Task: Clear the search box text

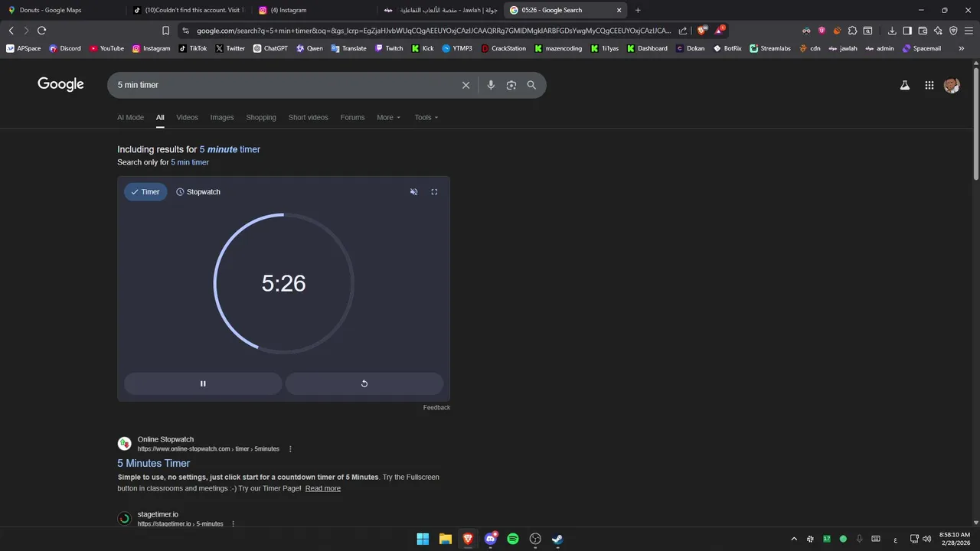Action: pyautogui.click(x=465, y=85)
